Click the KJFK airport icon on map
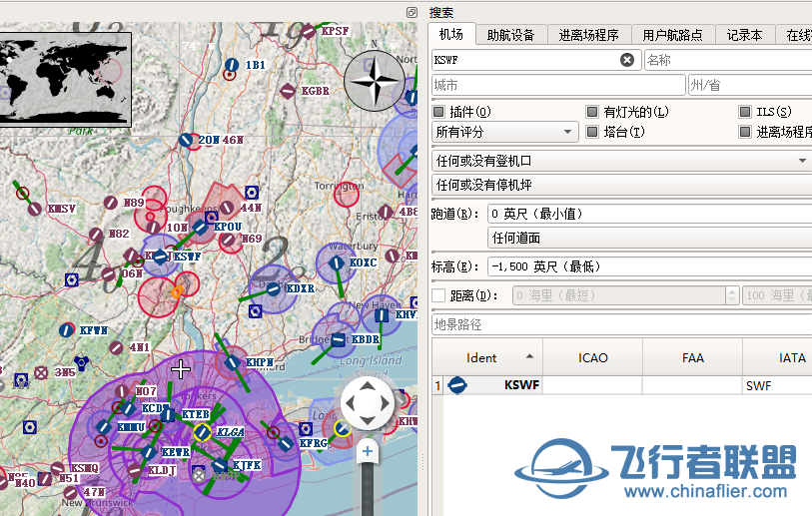This screenshot has height=516, width=812. tap(221, 465)
